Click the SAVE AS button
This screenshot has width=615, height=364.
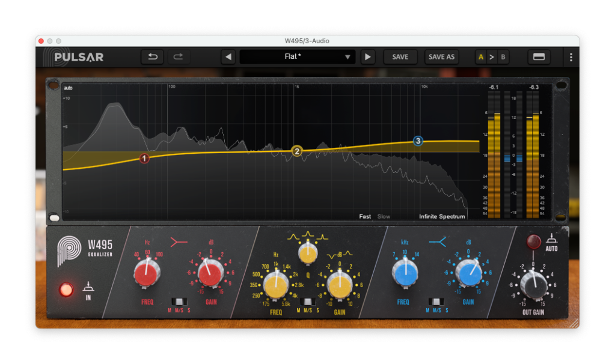point(441,57)
